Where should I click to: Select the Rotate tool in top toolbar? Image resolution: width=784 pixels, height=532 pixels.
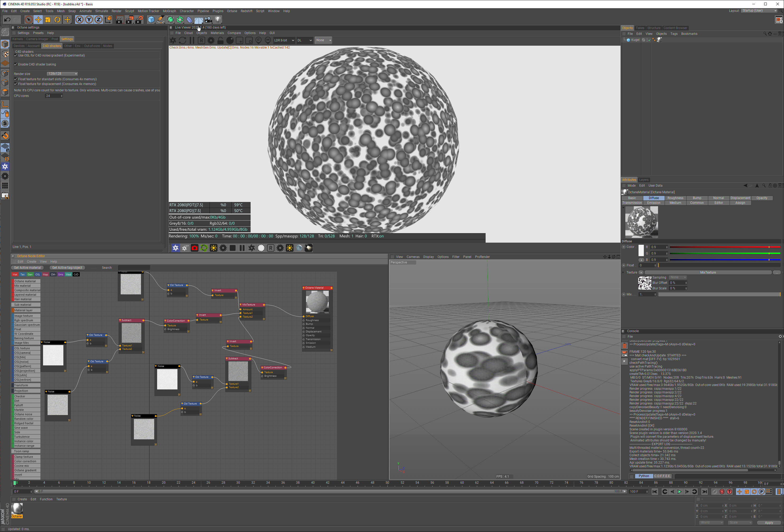pyautogui.click(x=57, y=20)
